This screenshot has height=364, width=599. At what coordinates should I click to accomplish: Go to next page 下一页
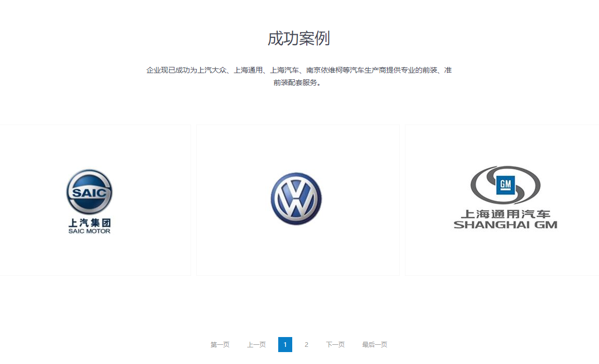point(335,344)
